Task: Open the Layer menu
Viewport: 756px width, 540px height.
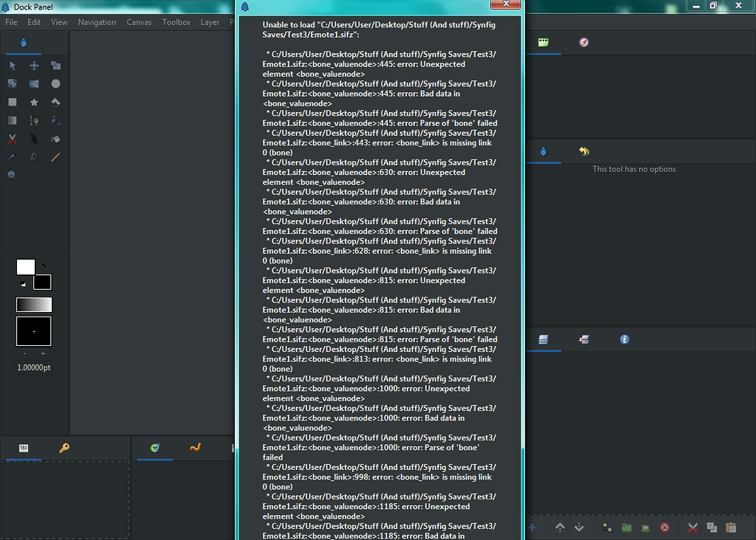Action: tap(210, 22)
